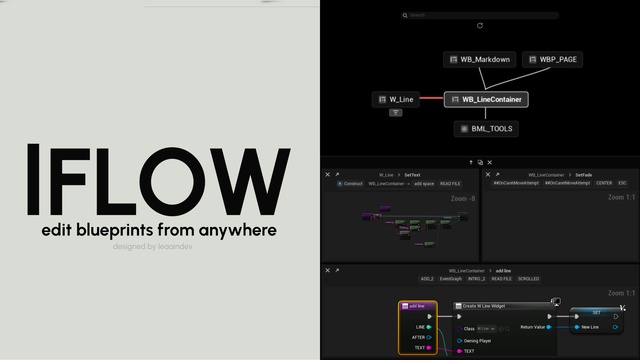Click the add line node's exec output pin
Viewport: 640px width, 360px height.
pyautogui.click(x=429, y=317)
